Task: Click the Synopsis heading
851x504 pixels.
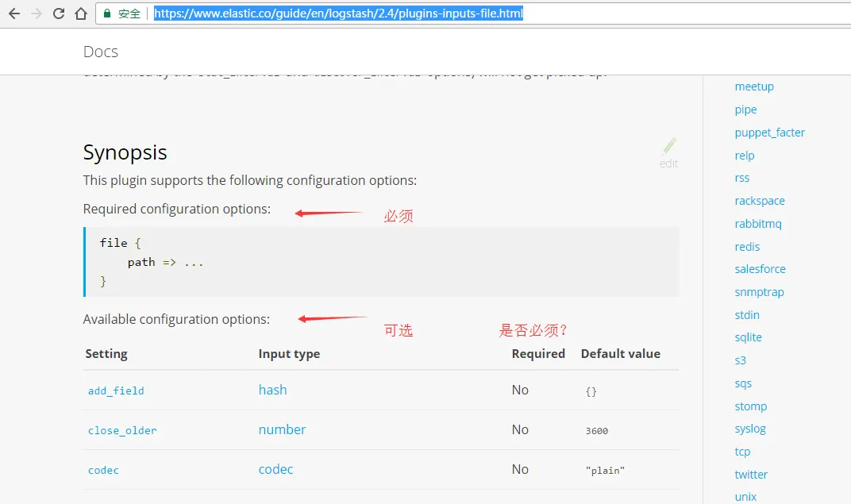Action: (125, 152)
